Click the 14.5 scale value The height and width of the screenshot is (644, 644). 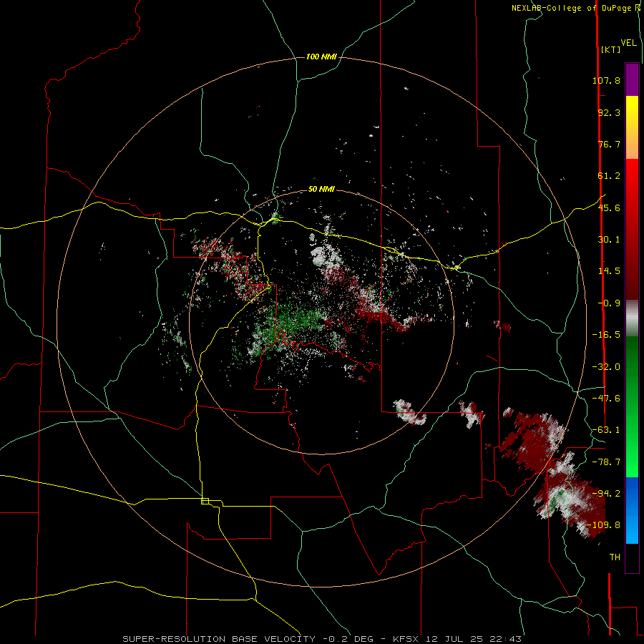coord(609,271)
